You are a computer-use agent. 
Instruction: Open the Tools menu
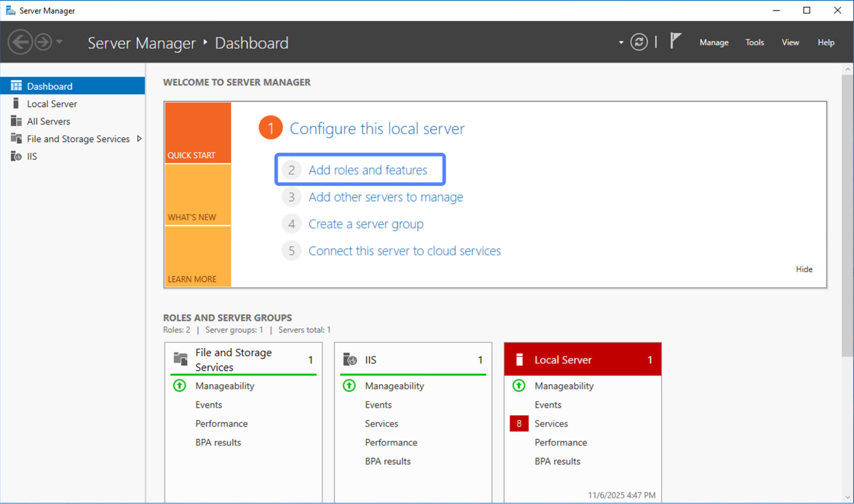point(754,42)
